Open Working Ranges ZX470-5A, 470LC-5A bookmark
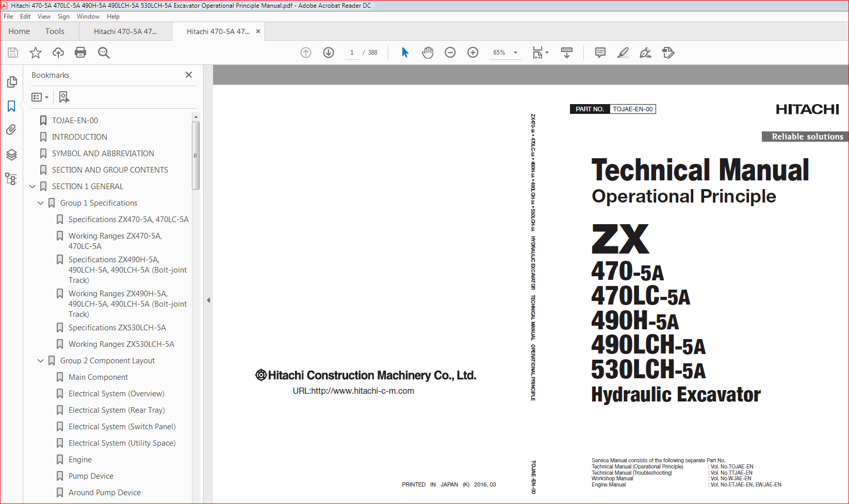The image size is (849, 504). (115, 241)
